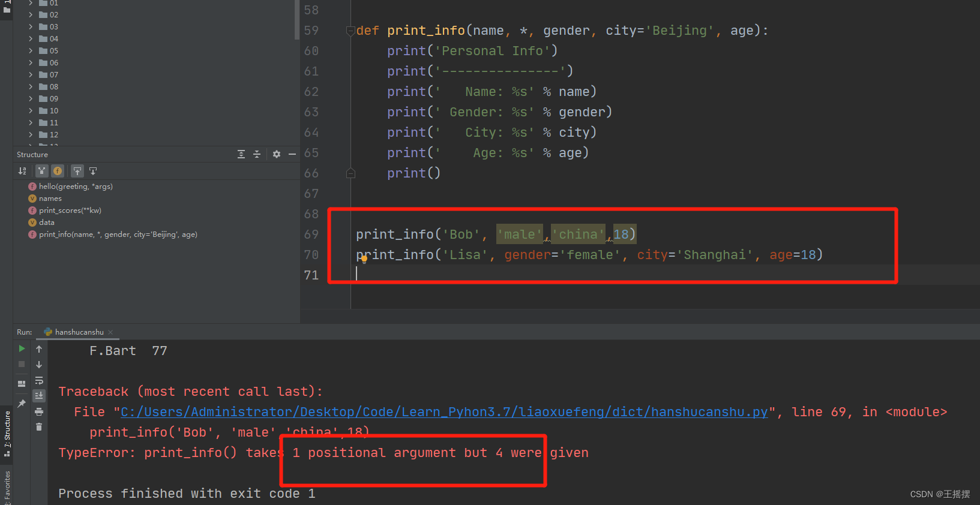980x505 pixels.
Task: Click Down the Stack Trace arrow
Action: click(x=39, y=364)
